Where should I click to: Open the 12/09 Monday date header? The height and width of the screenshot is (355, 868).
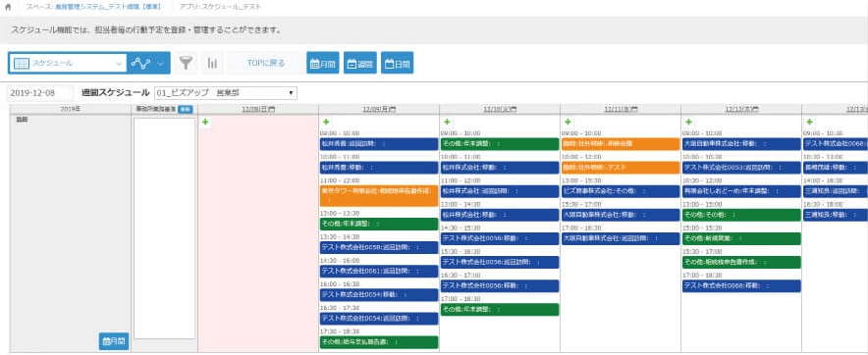pyautogui.click(x=379, y=110)
